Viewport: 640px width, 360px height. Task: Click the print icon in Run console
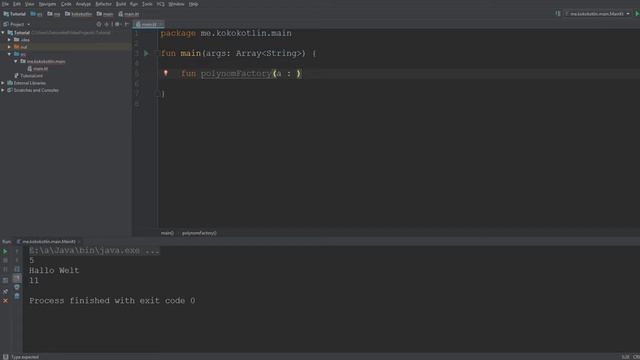[x=17, y=287]
